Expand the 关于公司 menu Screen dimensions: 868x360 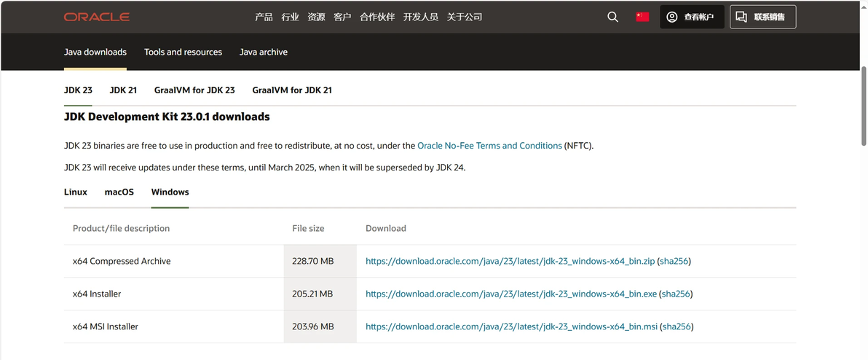pyautogui.click(x=465, y=17)
